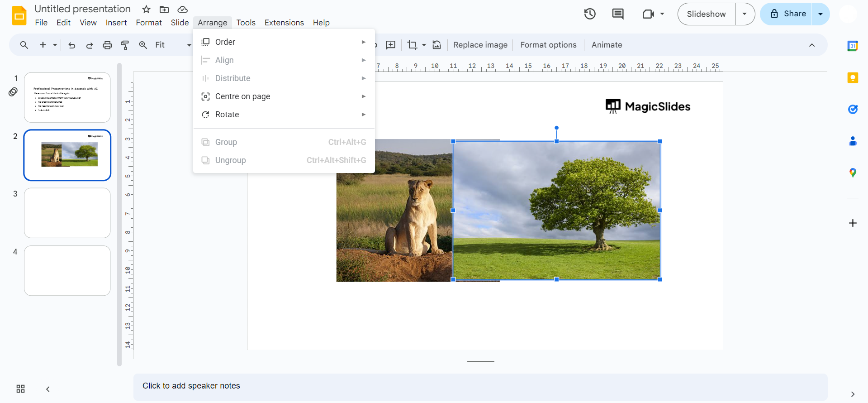The height and width of the screenshot is (403, 868).
Task: Open the Edit menu
Action: [x=63, y=23]
